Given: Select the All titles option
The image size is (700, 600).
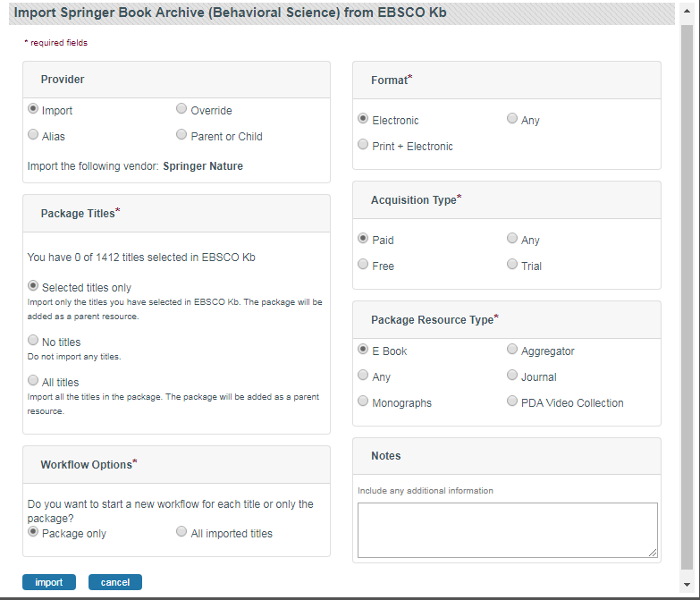Looking at the screenshot, I should pyautogui.click(x=33, y=380).
